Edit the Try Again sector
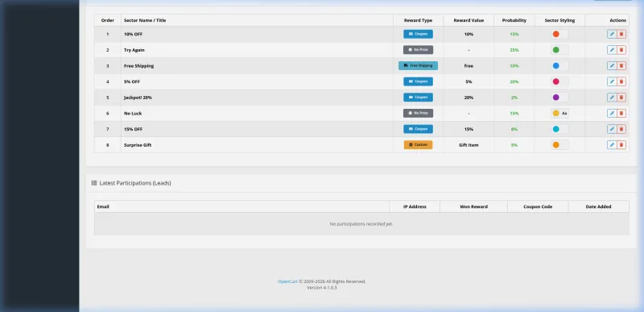The width and height of the screenshot is (644, 312). click(612, 50)
